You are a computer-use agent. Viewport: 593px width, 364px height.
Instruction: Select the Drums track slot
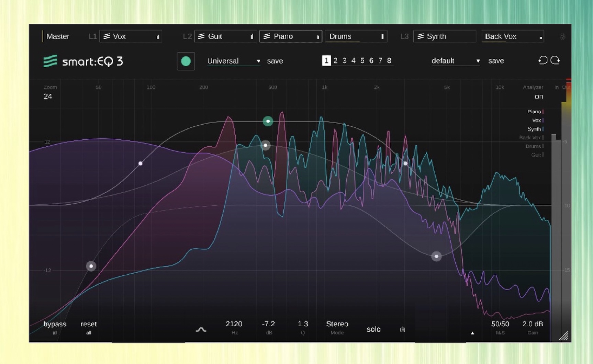(x=356, y=36)
